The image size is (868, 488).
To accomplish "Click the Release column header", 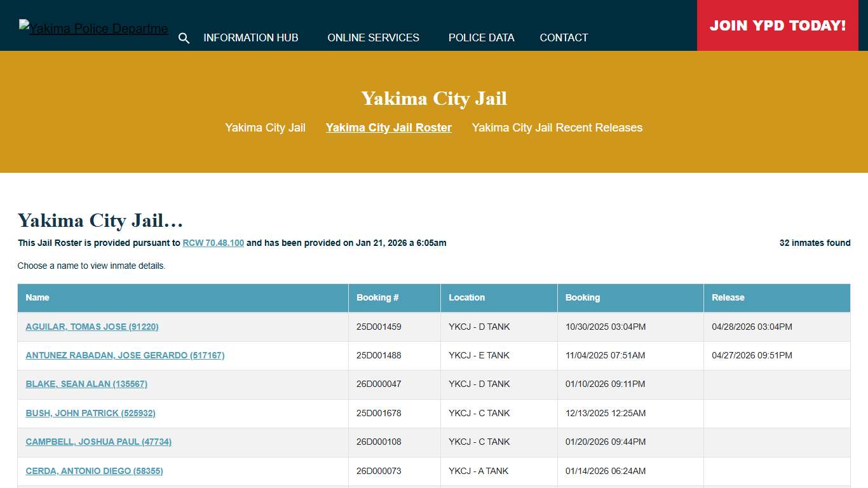I will point(728,297).
